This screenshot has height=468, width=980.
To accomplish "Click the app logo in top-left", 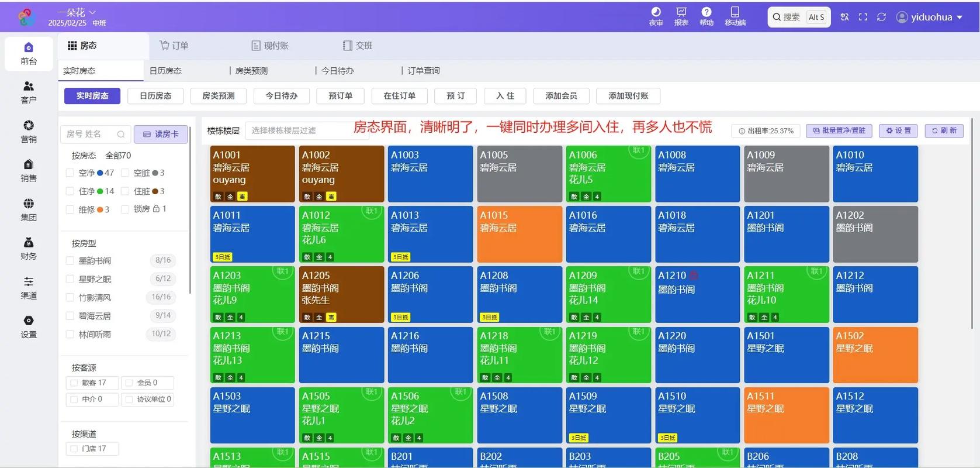I will pos(27,17).
